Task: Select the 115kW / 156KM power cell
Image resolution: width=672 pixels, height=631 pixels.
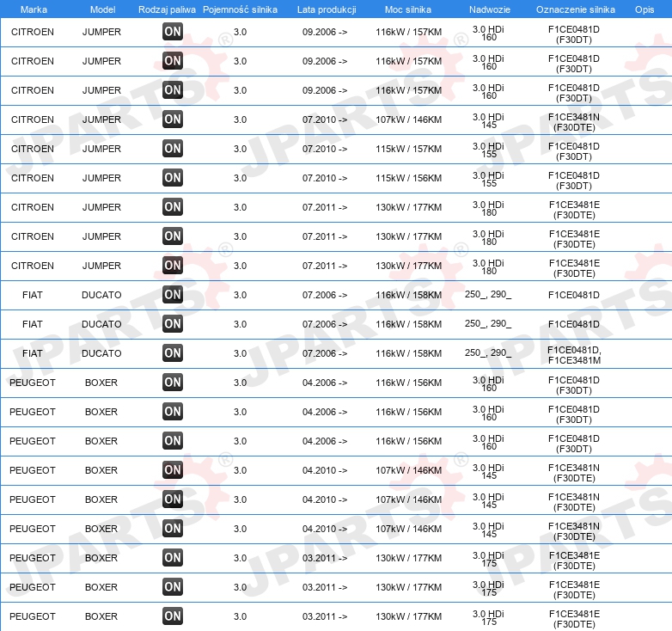Action: click(409, 178)
